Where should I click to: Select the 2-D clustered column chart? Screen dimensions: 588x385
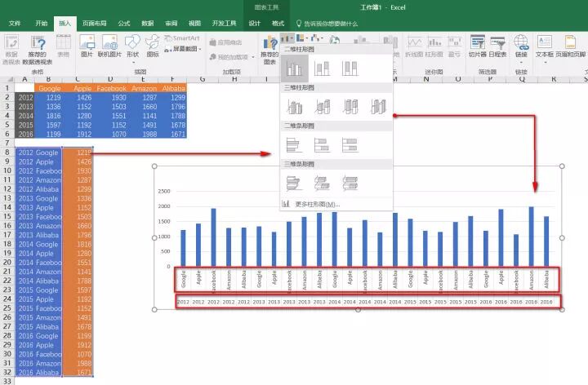click(x=294, y=69)
